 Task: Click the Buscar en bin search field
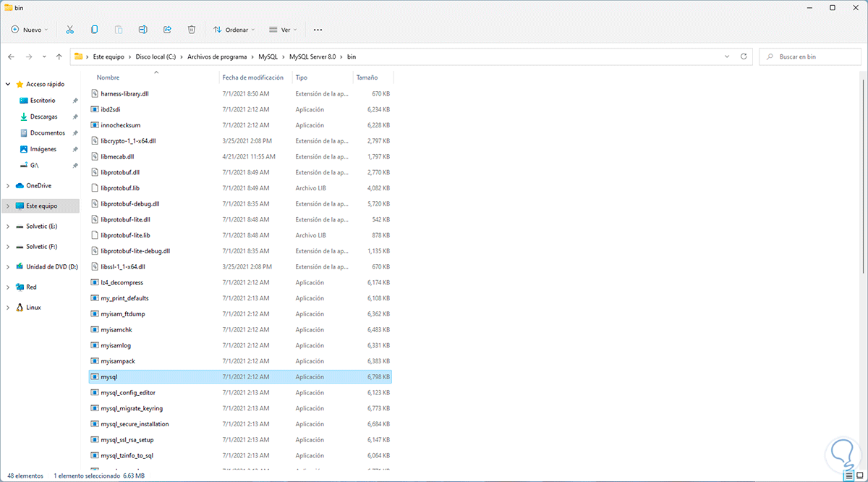click(x=809, y=56)
